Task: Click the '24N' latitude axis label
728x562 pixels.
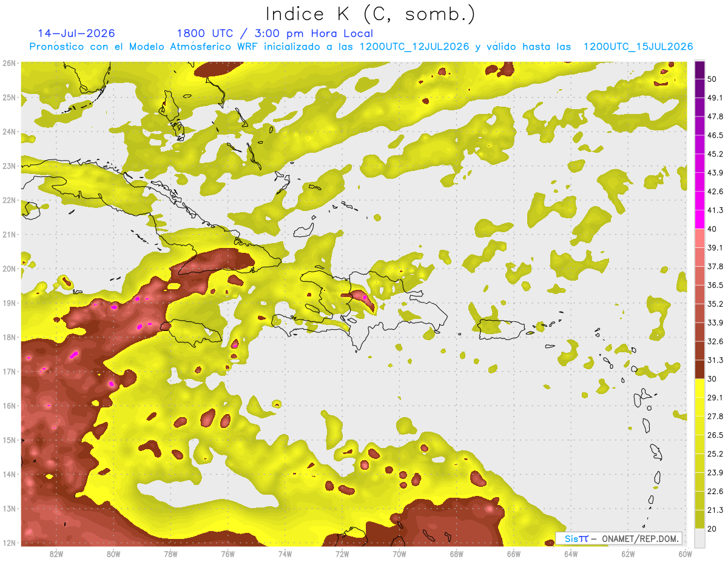Action: [9, 132]
